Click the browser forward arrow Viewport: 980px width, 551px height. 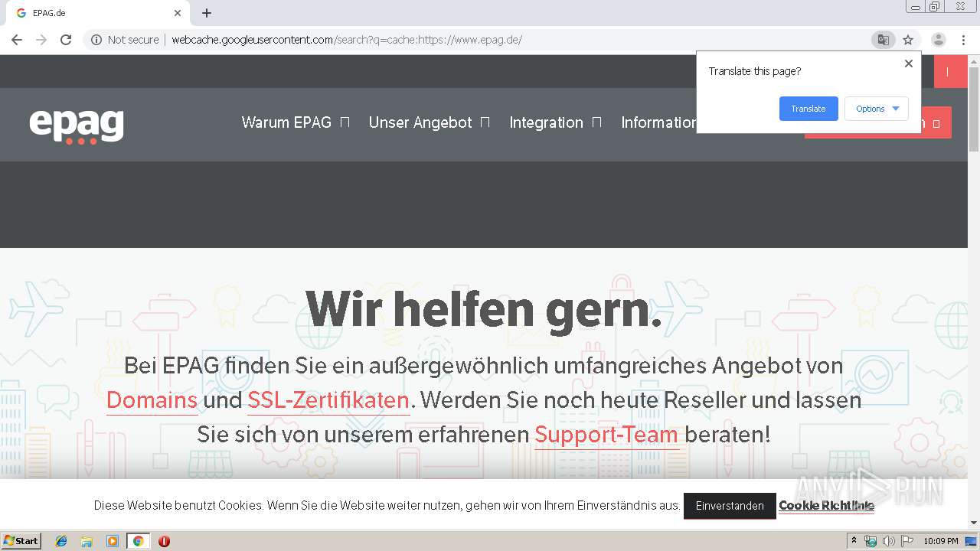coord(41,40)
